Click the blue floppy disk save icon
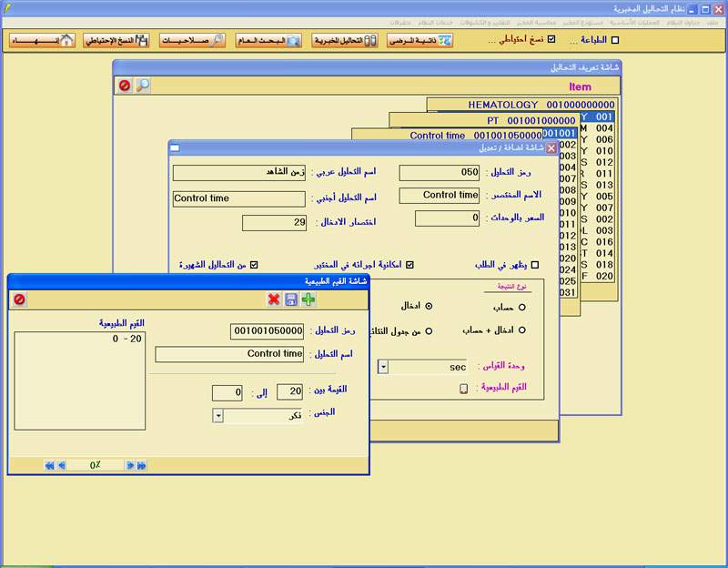Image resolution: width=728 pixels, height=568 pixels. tap(291, 299)
